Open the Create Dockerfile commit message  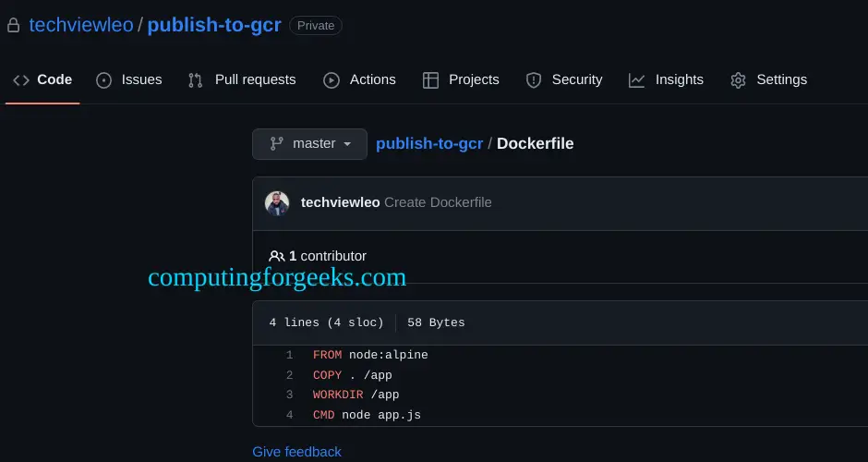[438, 202]
